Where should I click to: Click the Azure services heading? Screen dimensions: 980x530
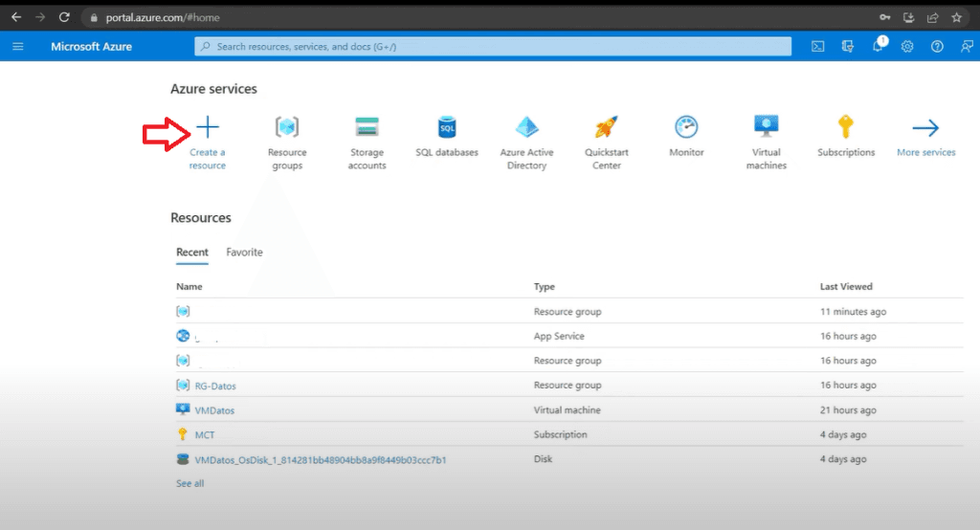point(213,89)
